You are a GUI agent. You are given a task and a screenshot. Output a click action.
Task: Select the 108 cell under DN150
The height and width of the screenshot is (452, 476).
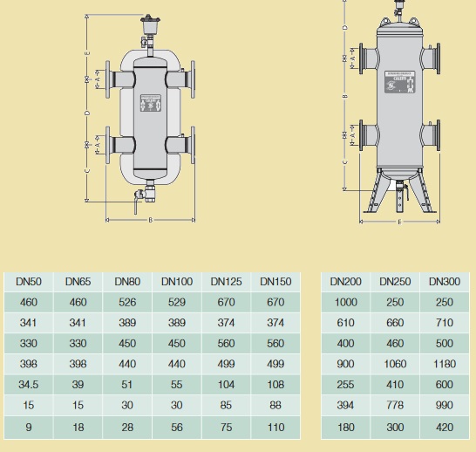coord(275,385)
